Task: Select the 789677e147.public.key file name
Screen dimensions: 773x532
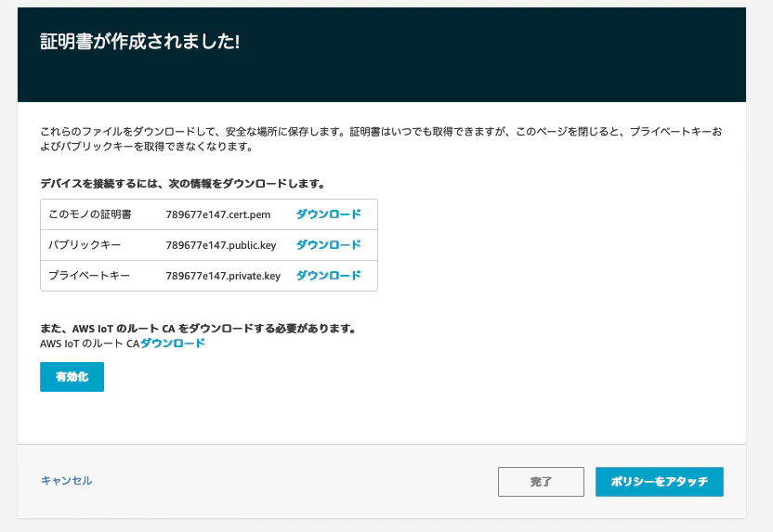Action: click(221, 245)
